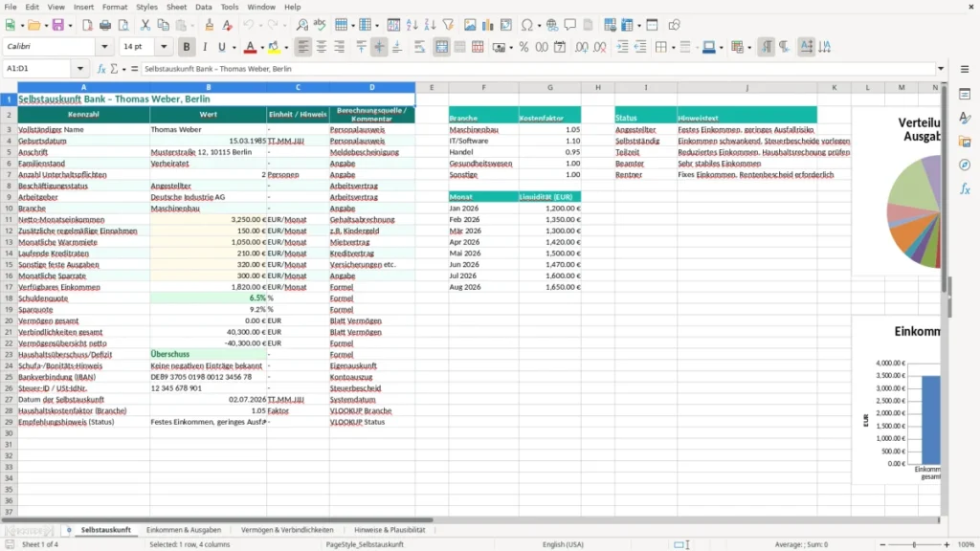Insert Comment icon in toolbar
Image resolution: width=980 pixels, height=551 pixels.
click(570, 25)
